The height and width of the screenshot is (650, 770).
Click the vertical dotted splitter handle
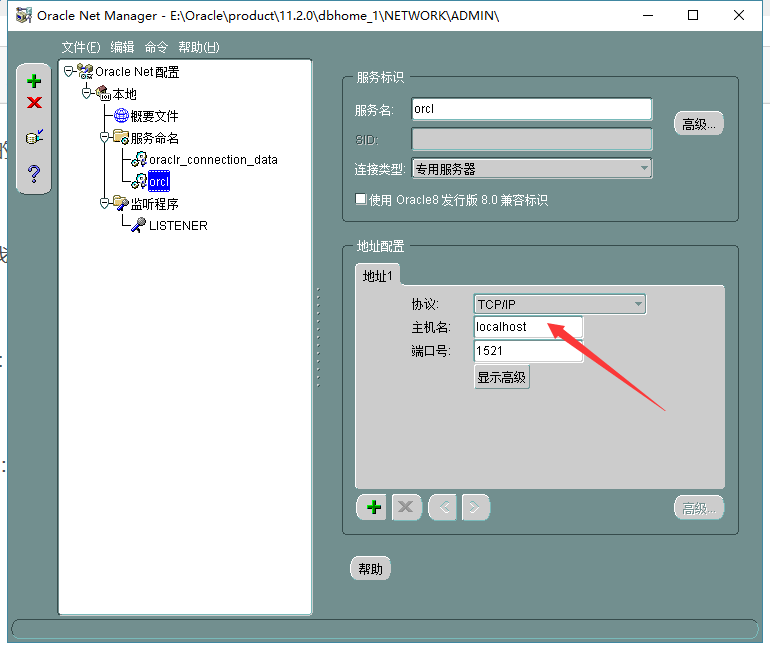pos(318,337)
